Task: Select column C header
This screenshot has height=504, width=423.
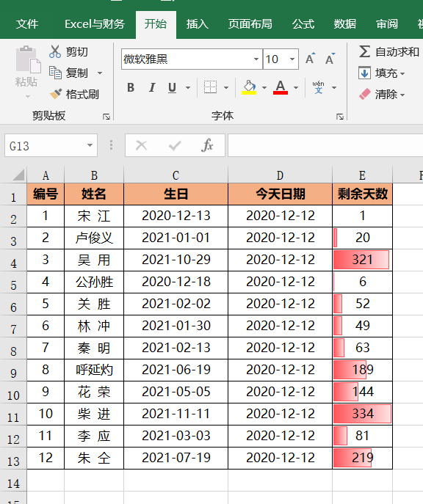Action: point(176,175)
